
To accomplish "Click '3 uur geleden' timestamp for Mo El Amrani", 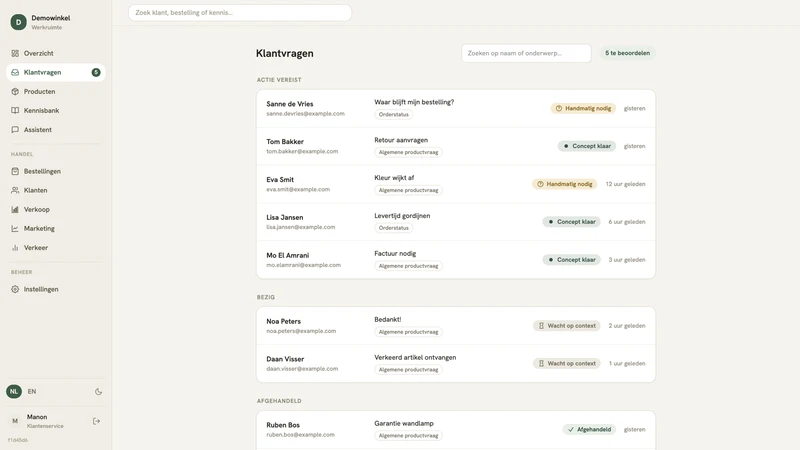I will click(627, 260).
